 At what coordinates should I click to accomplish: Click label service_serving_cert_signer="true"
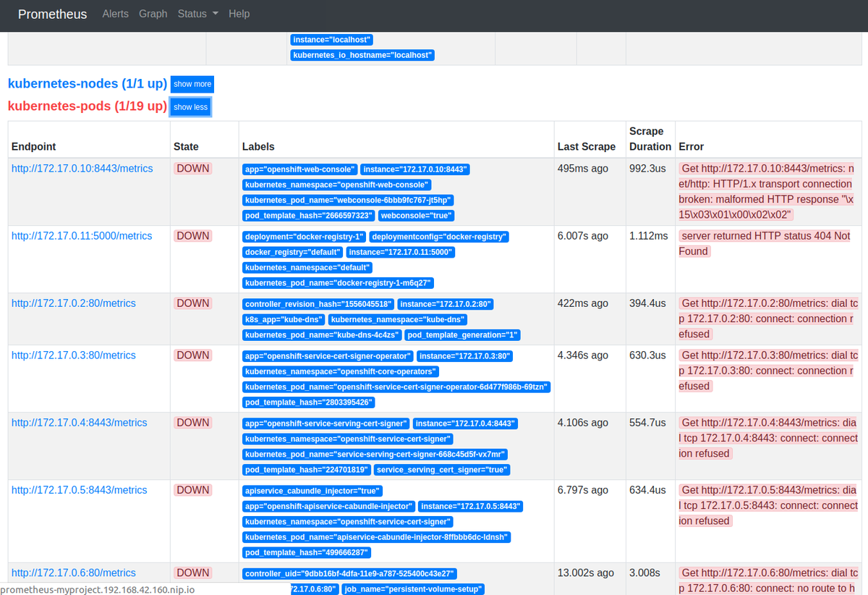[x=441, y=470]
